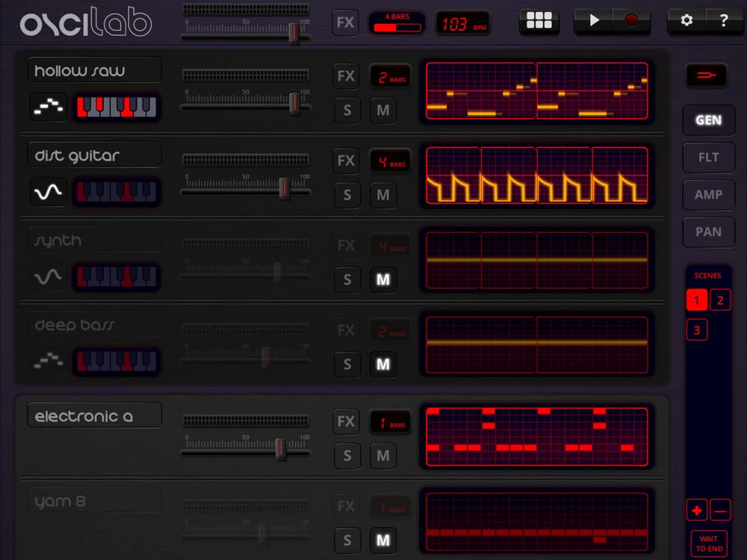Open the 2 bars selector on hollow saw
Screen dimensions: 747x560
pos(390,77)
